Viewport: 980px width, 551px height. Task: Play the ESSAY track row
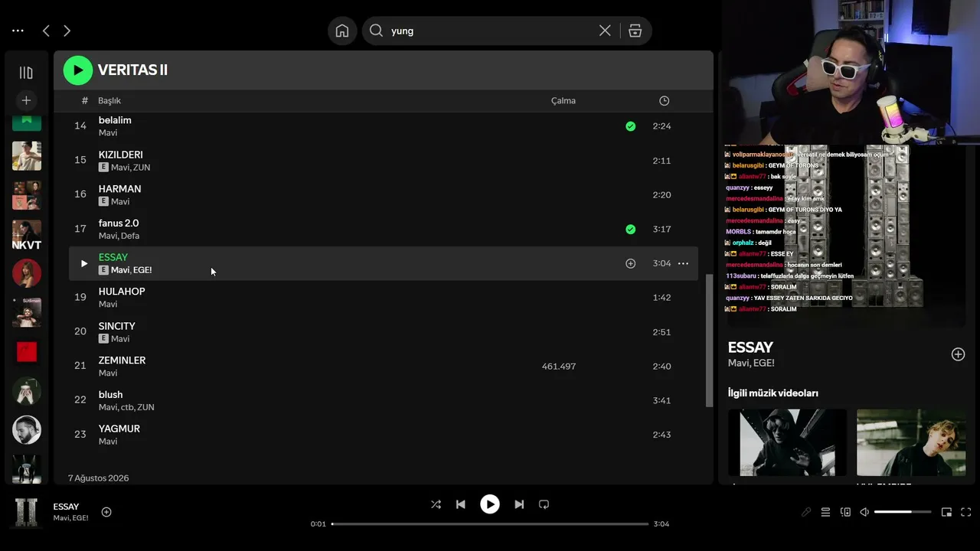[x=84, y=263]
